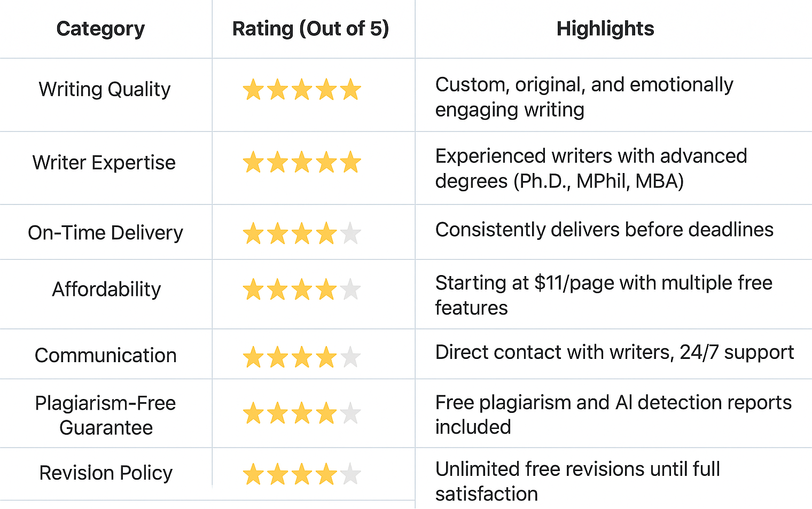812x509 pixels.
Task: Select the Writing Quality category cell
Action: (105, 89)
